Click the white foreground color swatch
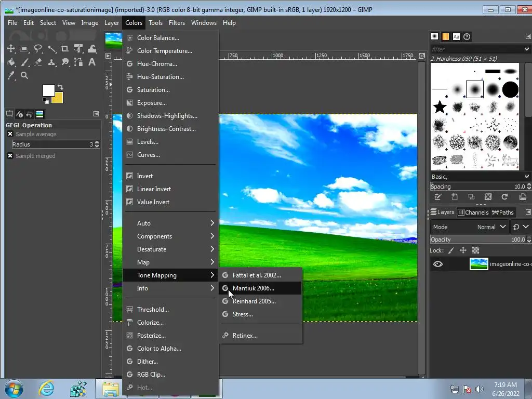Viewport: 532px width, 399px height. point(48,90)
